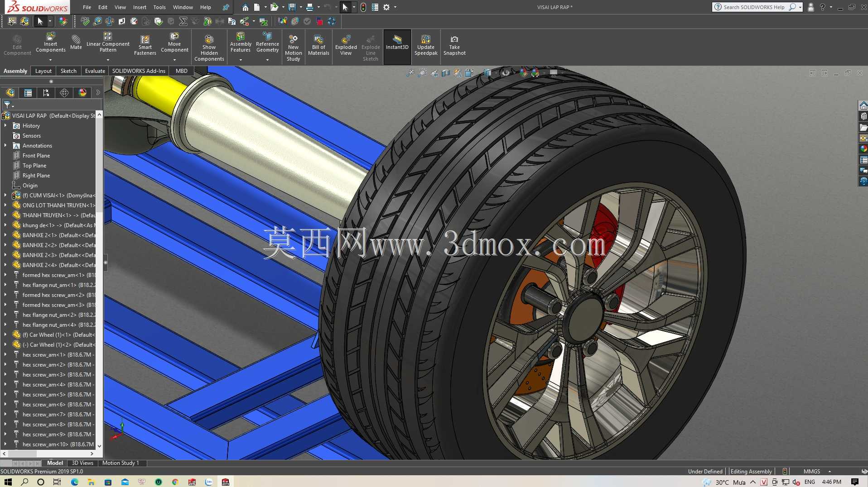Screen dimensions: 868x487
Task: Open the DisplayManager tab icon
Action: pyautogui.click(x=82, y=93)
